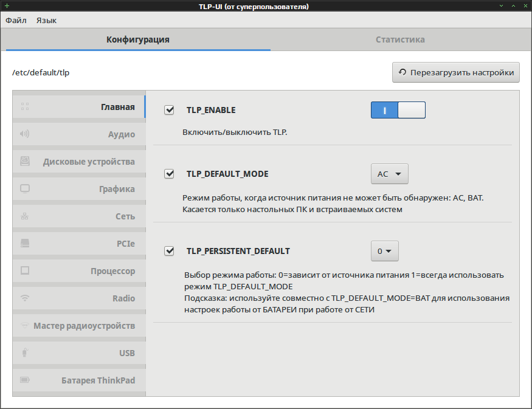Screen dimensions: 532x409
Task: Click Перезагрузить настройки button
Action: pos(455,72)
